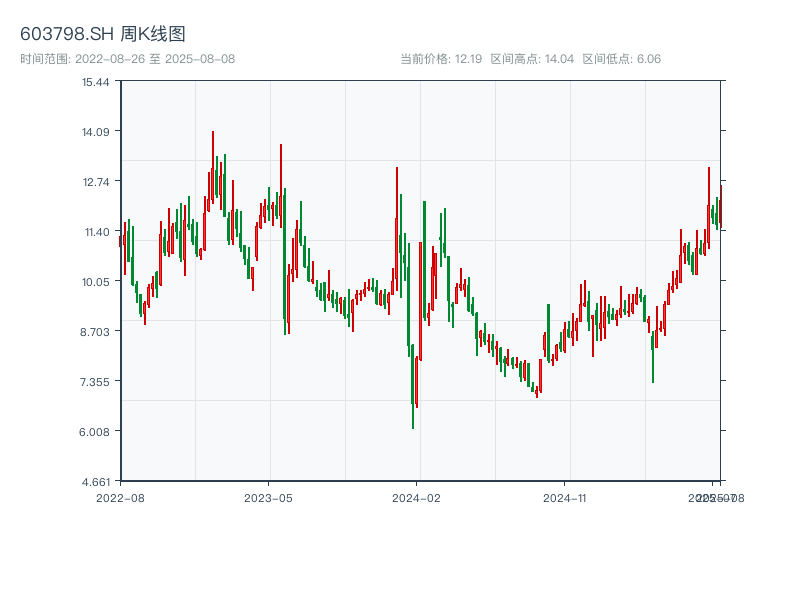
Task: Click the y-axis label 6.008
Action: pyautogui.click(x=94, y=432)
